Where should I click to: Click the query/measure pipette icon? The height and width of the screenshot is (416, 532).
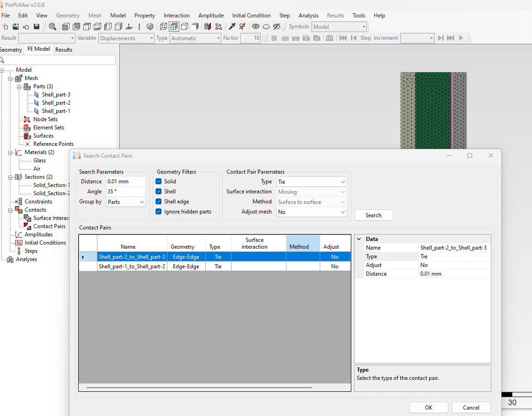[x=232, y=27]
